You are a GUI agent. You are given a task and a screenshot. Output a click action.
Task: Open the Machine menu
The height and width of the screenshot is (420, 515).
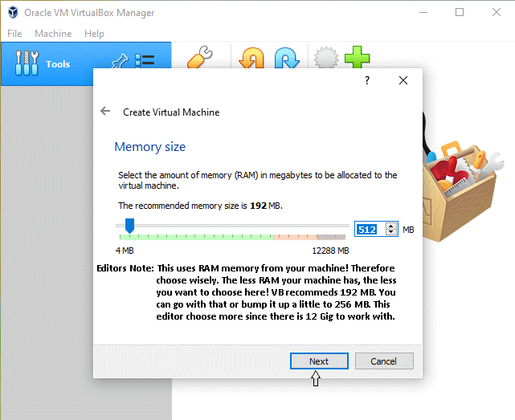coord(53,34)
